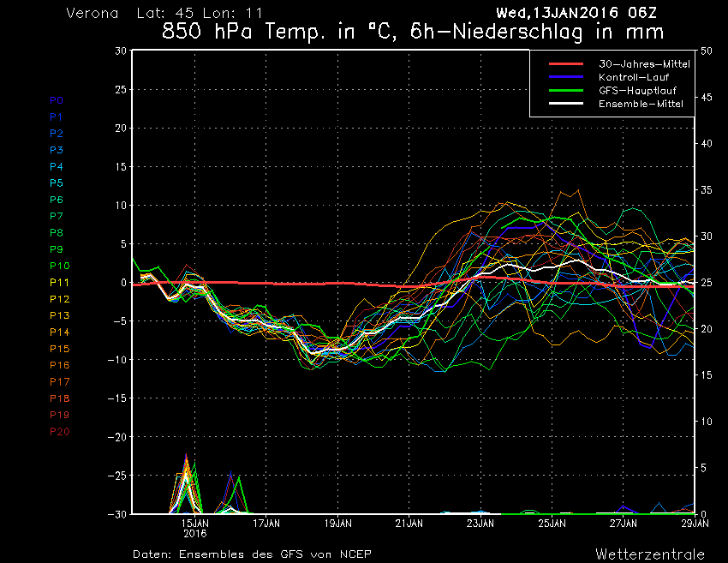
Task: Click the P1 ensemble member label
Action: 56,117
